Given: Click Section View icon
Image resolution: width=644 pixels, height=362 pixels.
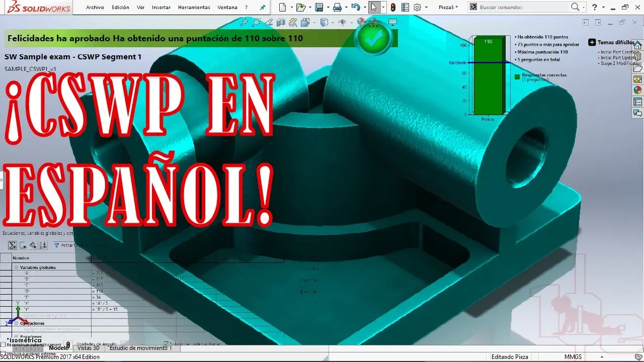Looking at the screenshot, I should [x=281, y=22].
